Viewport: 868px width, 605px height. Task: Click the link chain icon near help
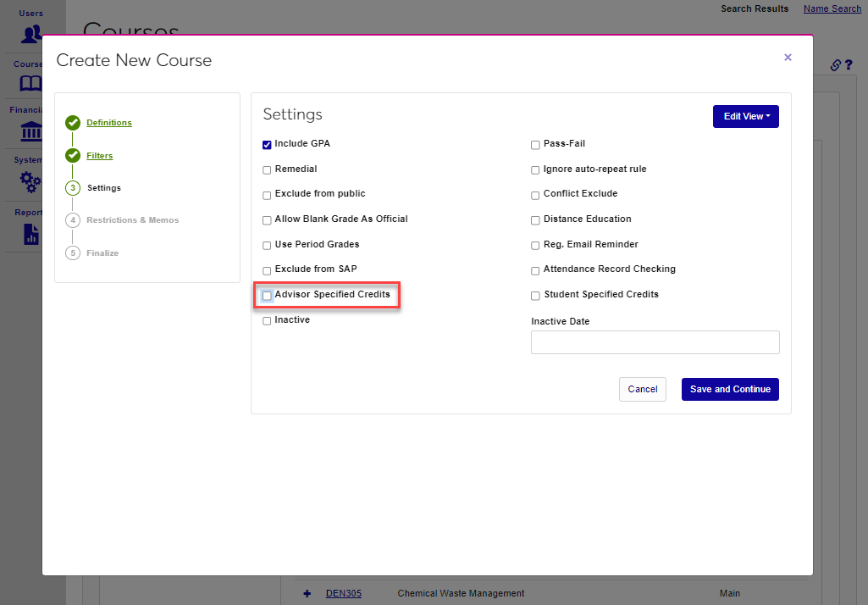[x=835, y=65]
